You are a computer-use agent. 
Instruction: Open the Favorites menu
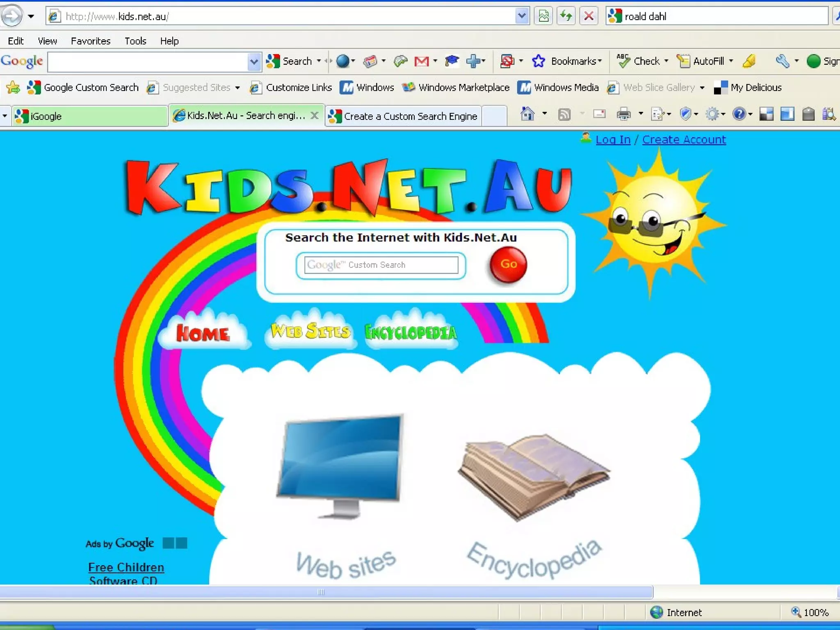click(x=91, y=41)
